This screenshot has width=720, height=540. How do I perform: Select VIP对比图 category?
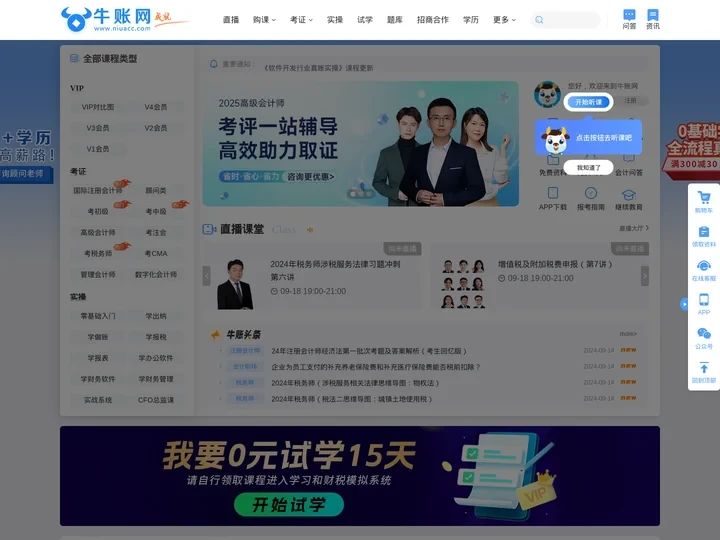pyautogui.click(x=98, y=107)
